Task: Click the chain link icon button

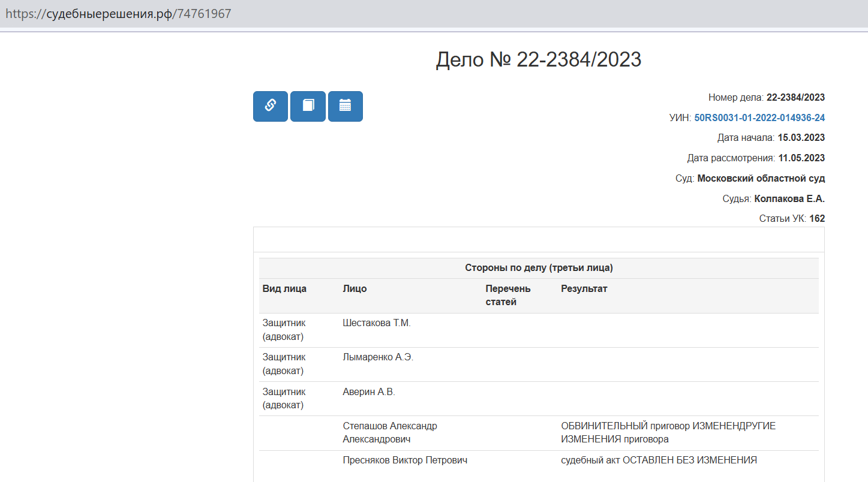Action: point(270,106)
